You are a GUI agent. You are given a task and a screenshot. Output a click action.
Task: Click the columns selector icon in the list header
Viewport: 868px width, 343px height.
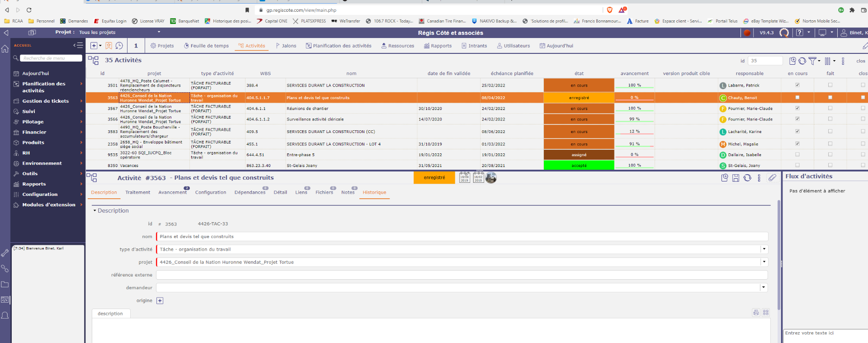827,61
